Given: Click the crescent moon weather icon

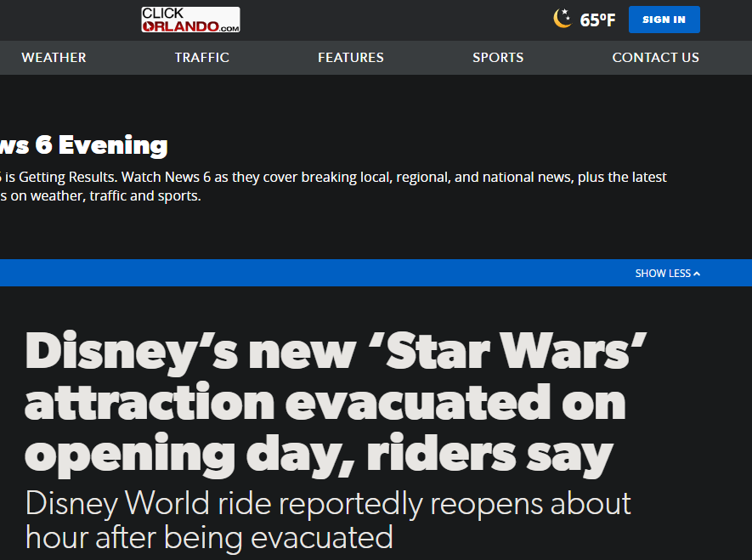Looking at the screenshot, I should [x=562, y=19].
